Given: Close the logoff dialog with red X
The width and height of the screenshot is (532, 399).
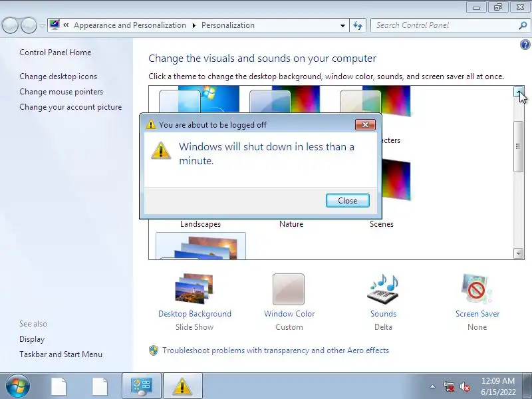Looking at the screenshot, I should point(365,124).
